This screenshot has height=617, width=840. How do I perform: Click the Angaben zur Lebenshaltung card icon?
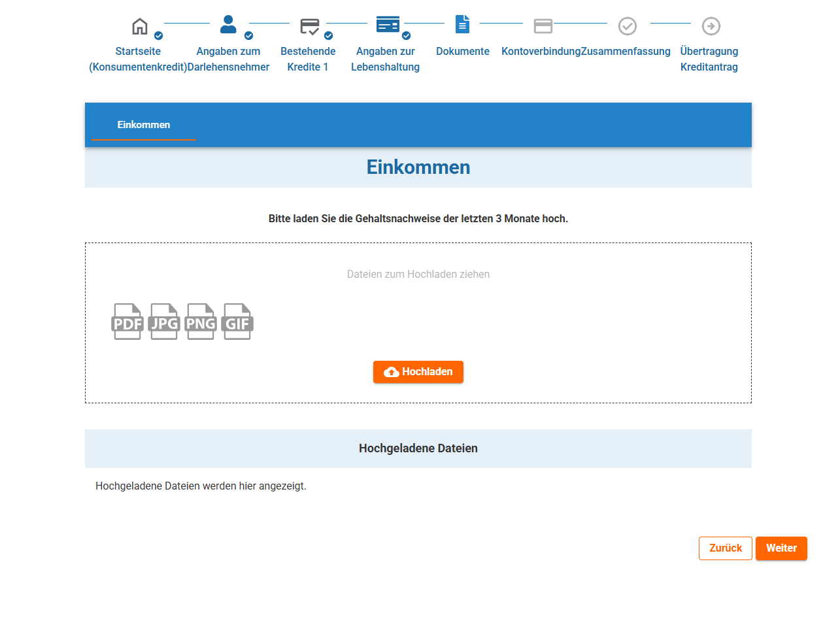(x=387, y=25)
